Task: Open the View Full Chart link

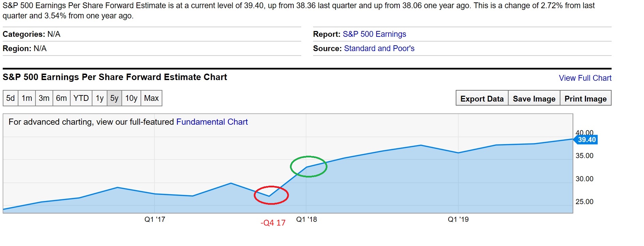Action: 585,78
